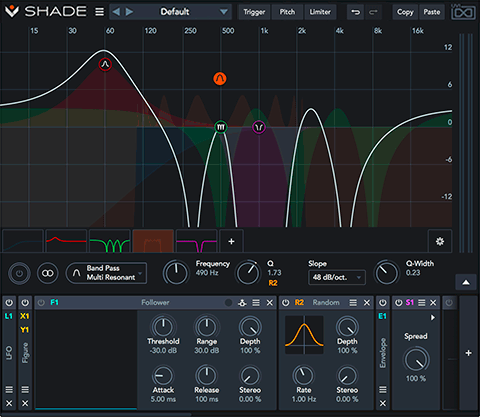The height and width of the screenshot is (417, 480).
Task: Click the Q knob
Action: coord(248,273)
